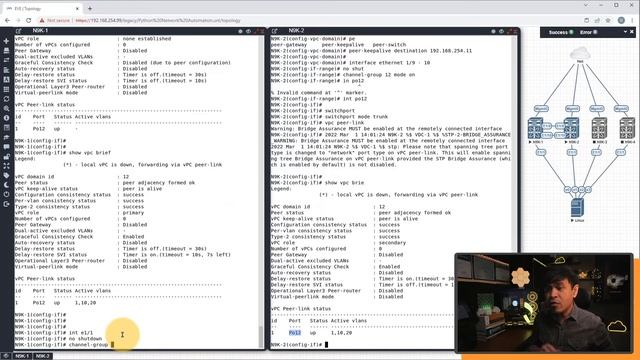This screenshot has height=360, width=640.
Task: Open the Lab details list icon
Action: click(x=6, y=128)
